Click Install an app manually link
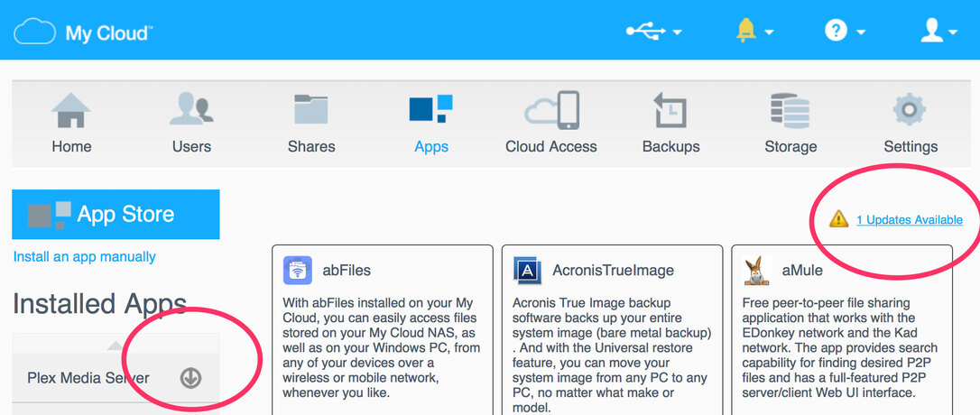980x415 pixels. [x=85, y=257]
